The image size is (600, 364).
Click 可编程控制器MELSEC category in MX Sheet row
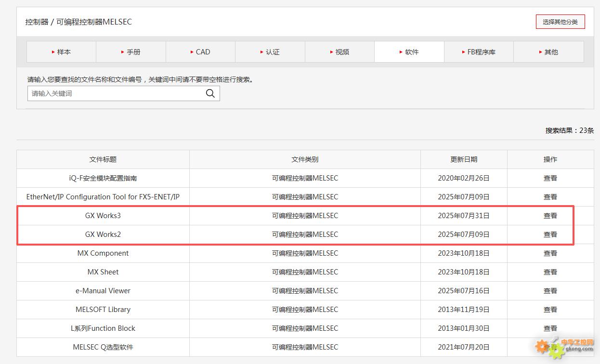(305, 272)
